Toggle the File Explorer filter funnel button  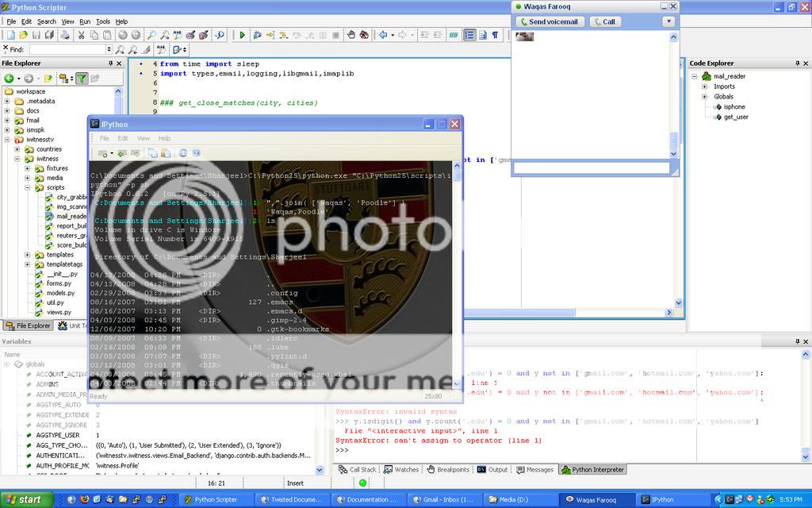pyautogui.click(x=81, y=78)
